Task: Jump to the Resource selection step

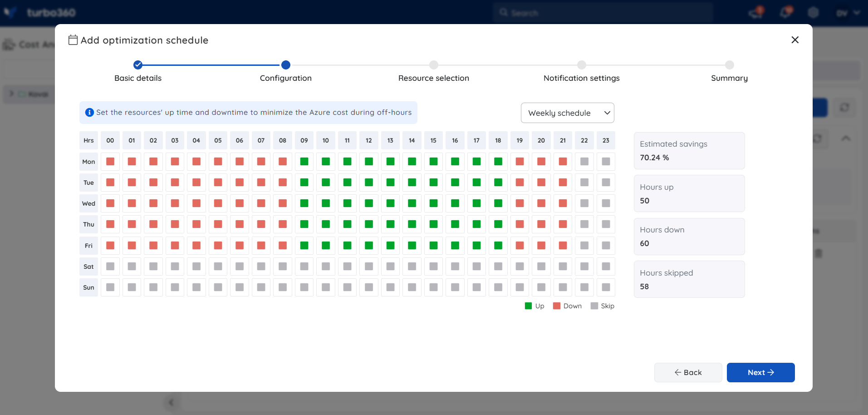Action: click(x=434, y=65)
